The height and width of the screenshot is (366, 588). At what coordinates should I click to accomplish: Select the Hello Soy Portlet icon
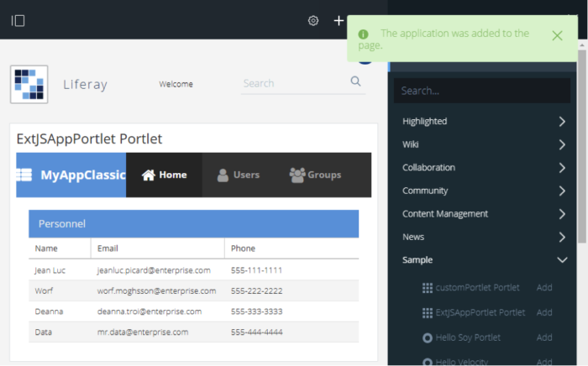[x=427, y=337]
